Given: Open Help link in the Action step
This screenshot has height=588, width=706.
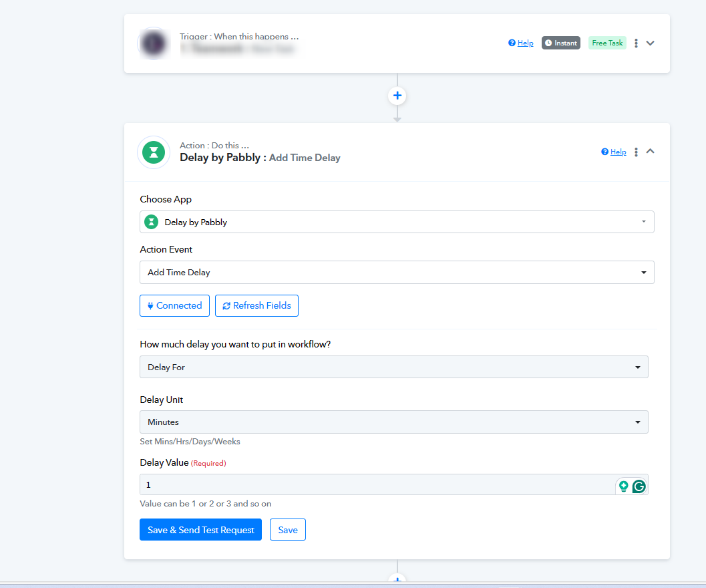Looking at the screenshot, I should click(x=614, y=152).
